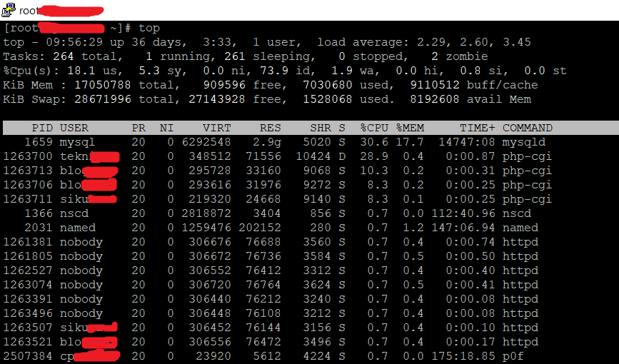This screenshot has height=364, width=619.
Task: Click the PID column header
Action: point(42,128)
